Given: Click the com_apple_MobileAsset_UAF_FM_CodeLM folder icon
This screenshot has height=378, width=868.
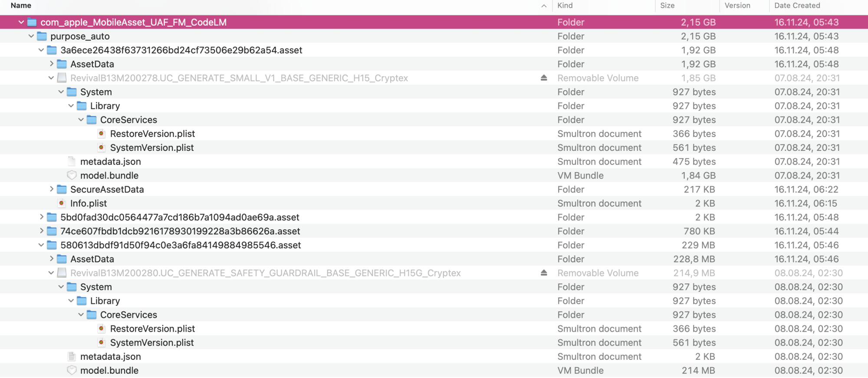Looking at the screenshot, I should [32, 22].
